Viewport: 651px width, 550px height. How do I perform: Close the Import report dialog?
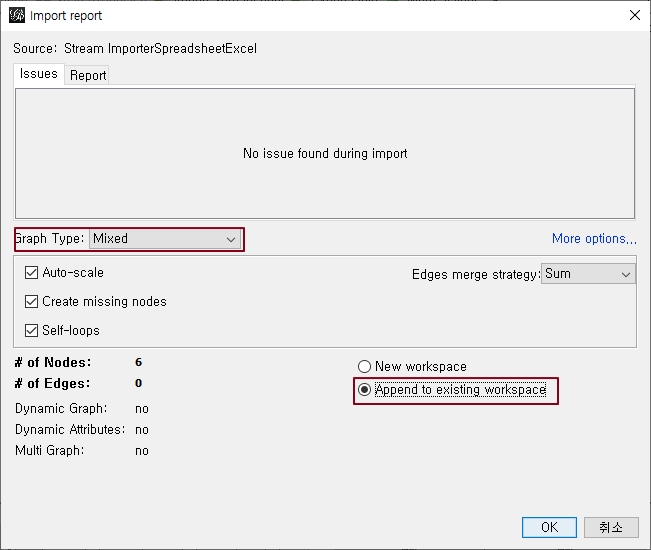pyautogui.click(x=634, y=16)
